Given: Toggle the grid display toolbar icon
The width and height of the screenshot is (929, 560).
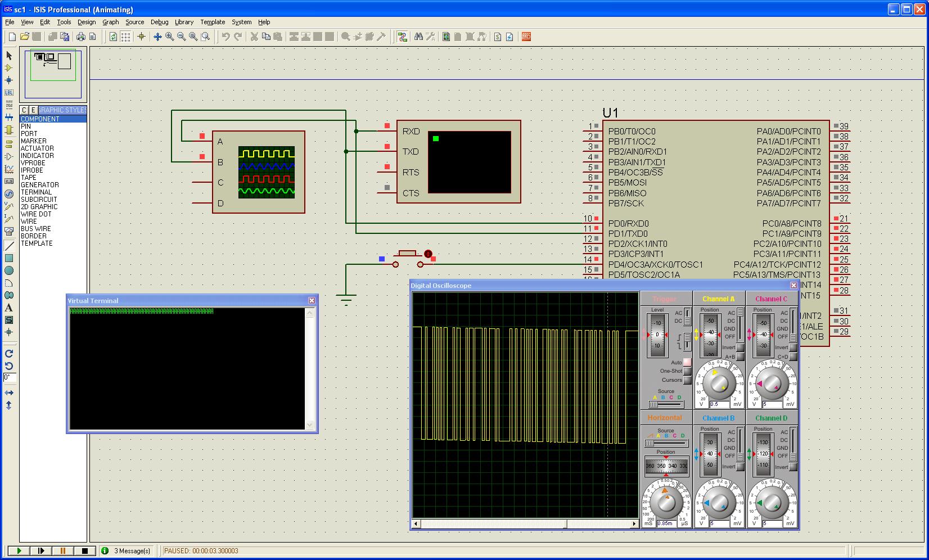Looking at the screenshot, I should (x=125, y=37).
